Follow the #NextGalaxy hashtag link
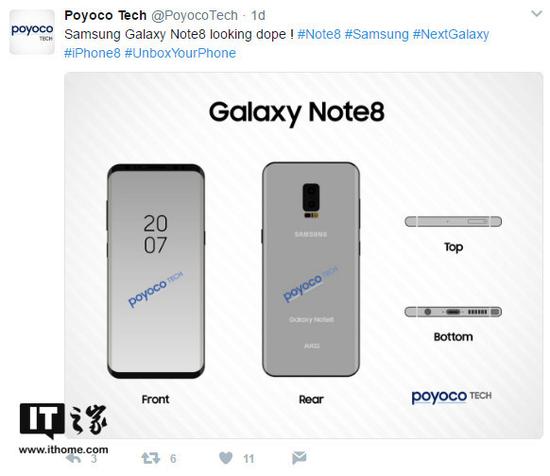This screenshot has width=550, height=476. point(451,34)
